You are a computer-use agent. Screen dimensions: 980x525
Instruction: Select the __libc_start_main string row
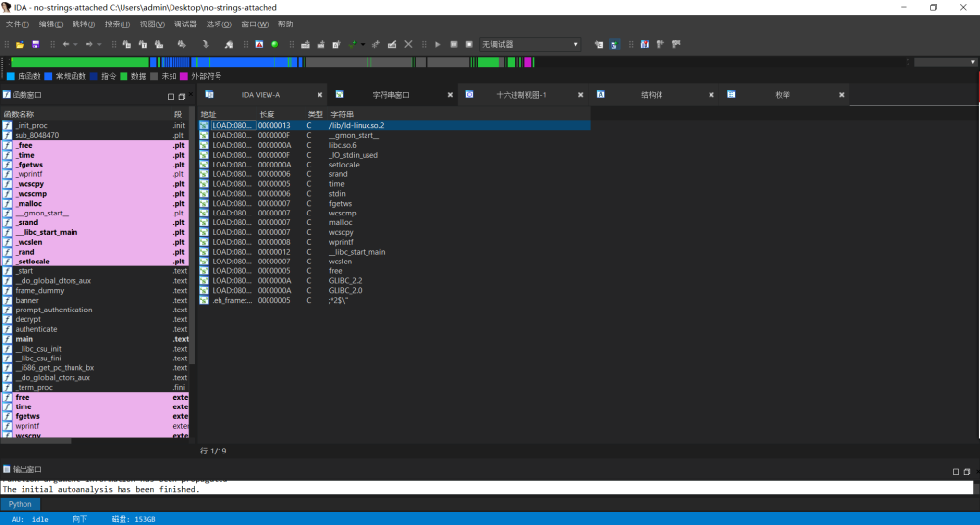coord(394,252)
